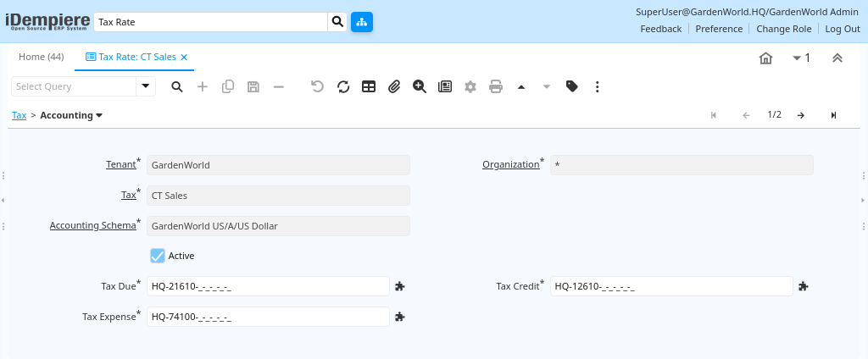
Task: Click the Zoom Across icon
Action: click(420, 87)
